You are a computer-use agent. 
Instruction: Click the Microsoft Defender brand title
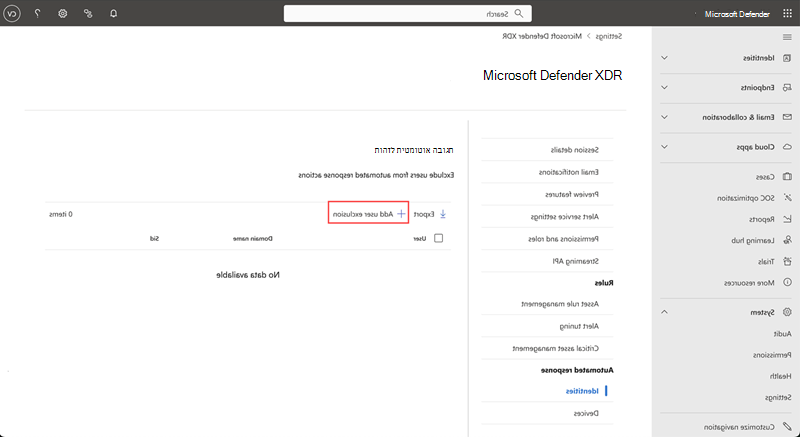(737, 14)
